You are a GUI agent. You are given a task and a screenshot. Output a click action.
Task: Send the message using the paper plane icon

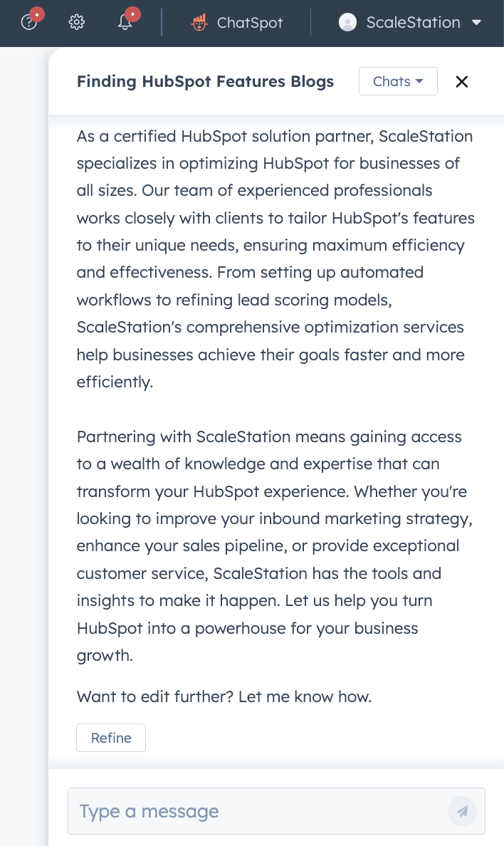pyautogui.click(x=462, y=811)
